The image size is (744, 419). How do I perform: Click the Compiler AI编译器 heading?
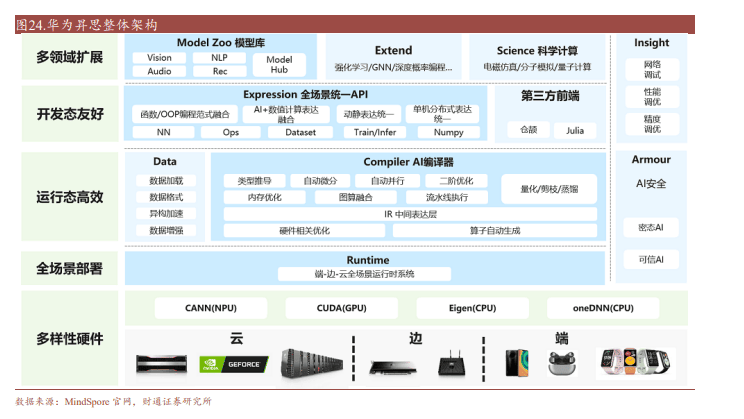point(409,162)
